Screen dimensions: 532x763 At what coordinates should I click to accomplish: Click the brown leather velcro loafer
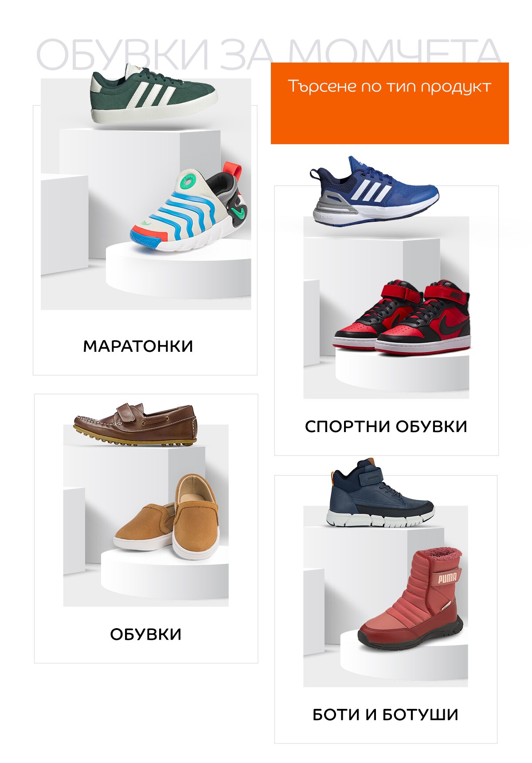click(135, 425)
